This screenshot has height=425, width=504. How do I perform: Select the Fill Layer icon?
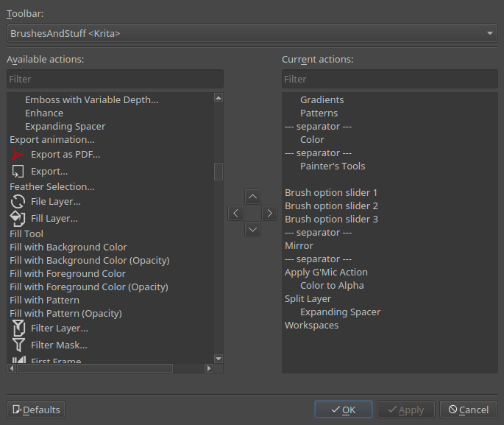pos(18,219)
